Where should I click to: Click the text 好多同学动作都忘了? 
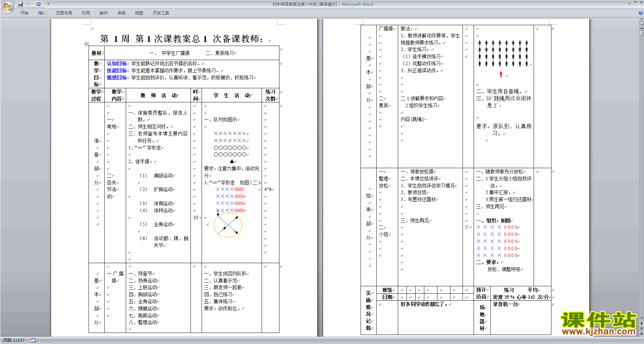coord(424,304)
